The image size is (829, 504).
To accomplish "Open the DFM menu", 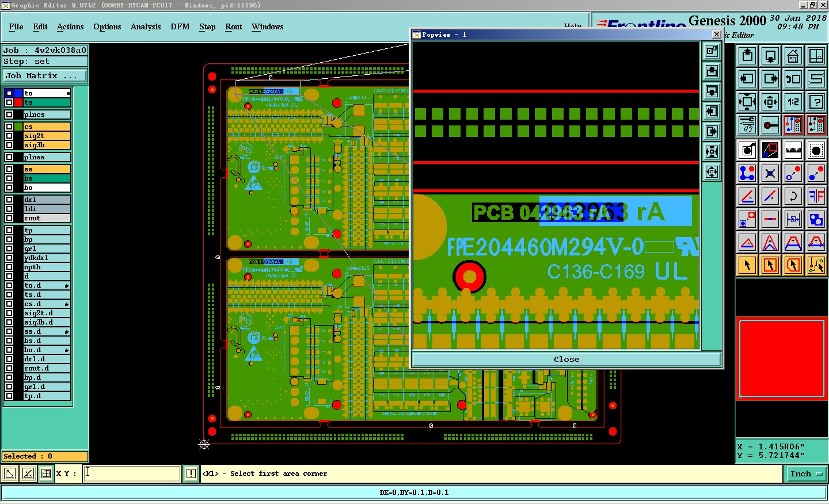I will pos(180,26).
